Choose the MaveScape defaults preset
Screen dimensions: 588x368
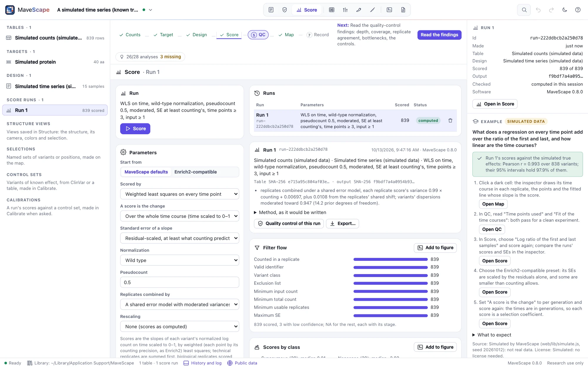[x=146, y=172]
